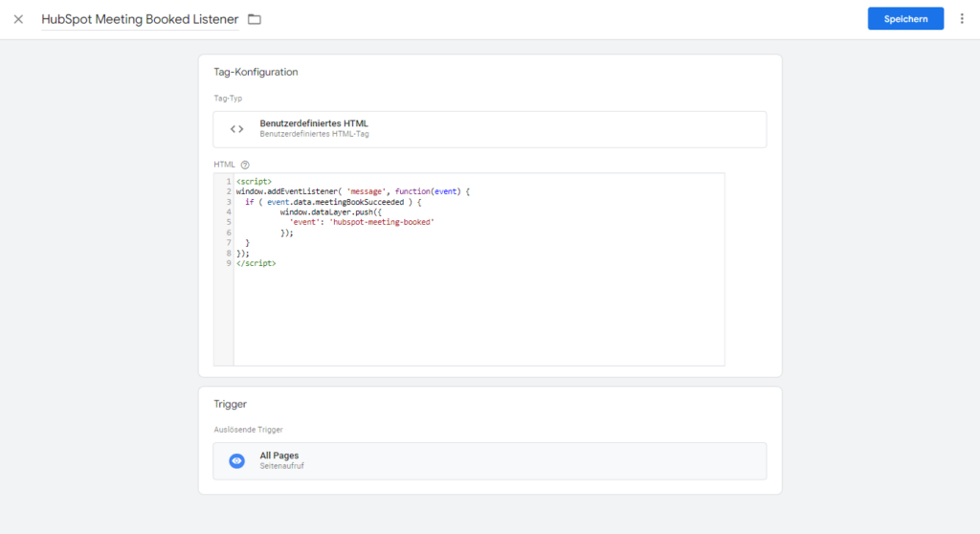Click the Tag-Konfiguration heading
The width and height of the screenshot is (980, 534).
[x=256, y=72]
